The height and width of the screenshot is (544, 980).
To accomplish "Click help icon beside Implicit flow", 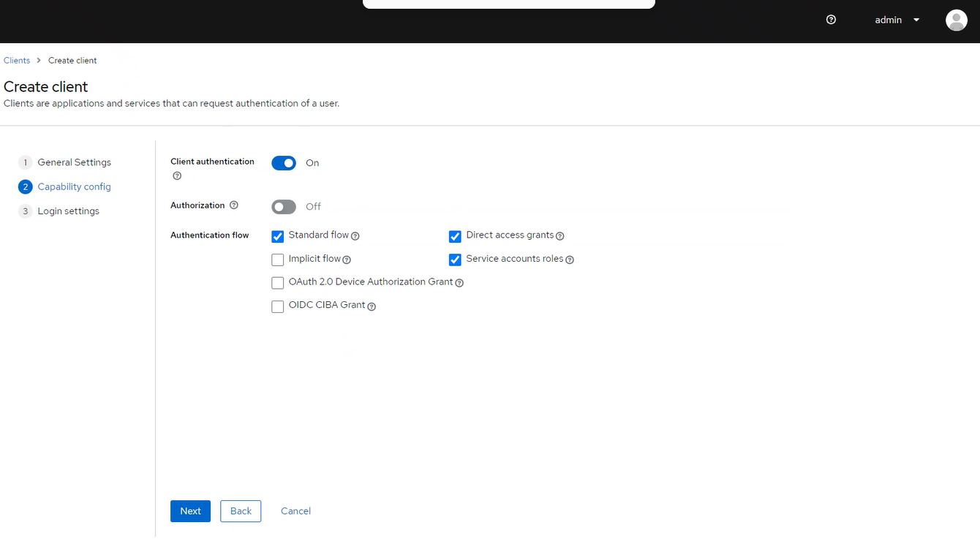I will 347,260.
